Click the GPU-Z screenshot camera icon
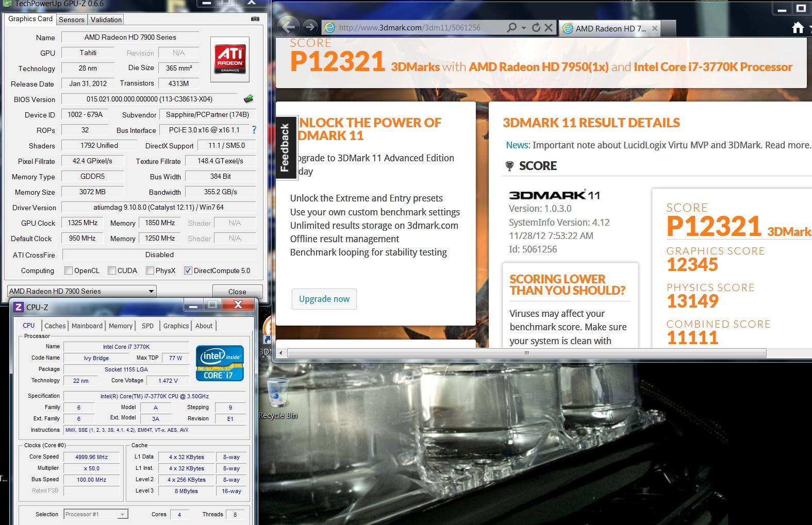Viewport: 812px width, 525px height. 255,19
